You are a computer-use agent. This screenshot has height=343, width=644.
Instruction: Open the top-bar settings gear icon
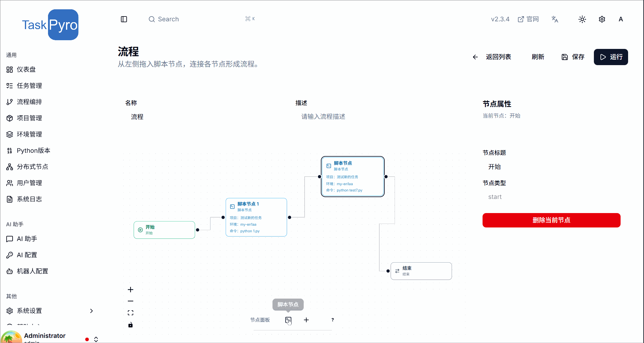(602, 19)
